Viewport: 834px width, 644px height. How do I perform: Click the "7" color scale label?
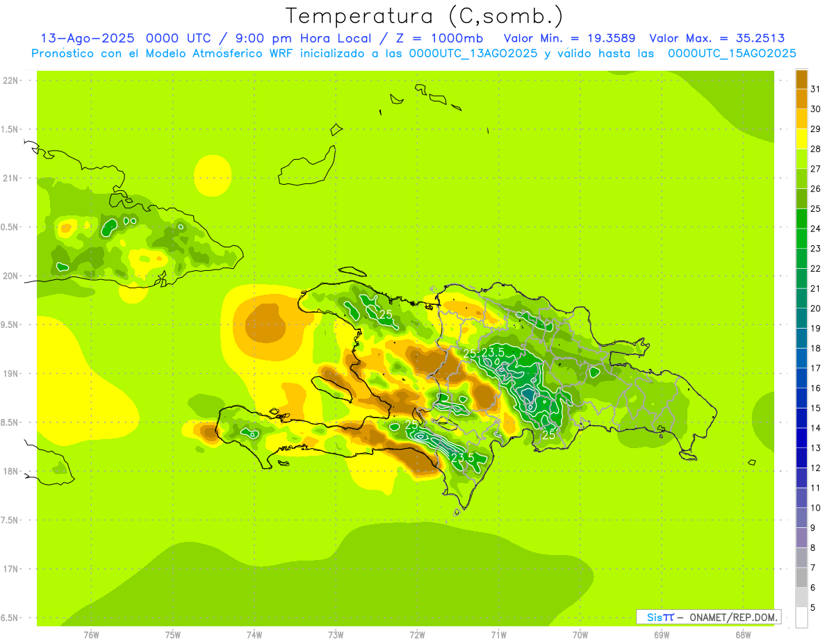pos(813,568)
